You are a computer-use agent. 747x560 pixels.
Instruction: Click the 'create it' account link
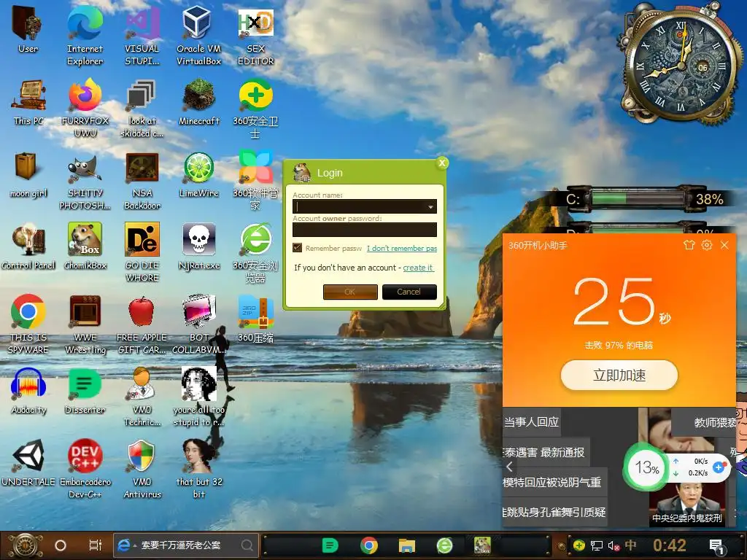(418, 268)
